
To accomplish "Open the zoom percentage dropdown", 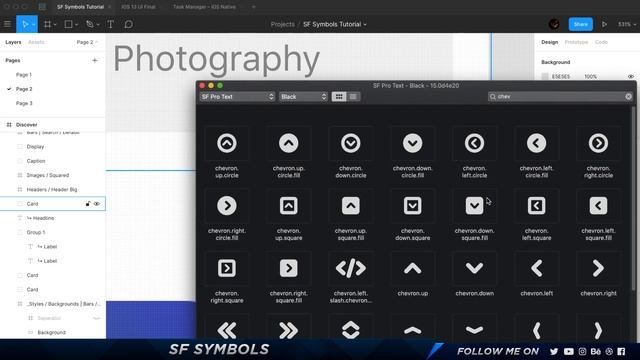I will (x=627, y=24).
